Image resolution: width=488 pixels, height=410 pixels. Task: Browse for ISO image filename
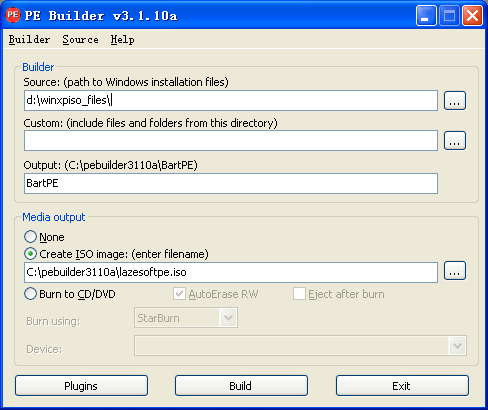coord(455,271)
